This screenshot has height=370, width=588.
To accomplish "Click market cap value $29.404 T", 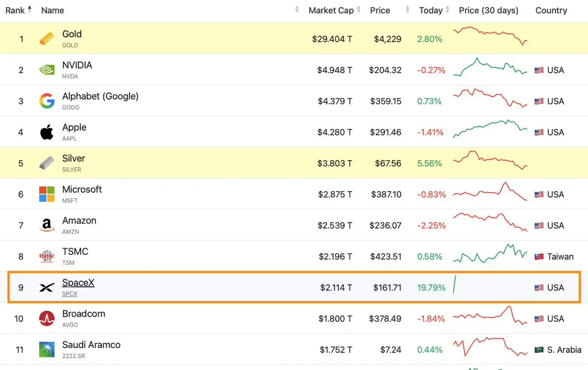I will [x=332, y=39].
